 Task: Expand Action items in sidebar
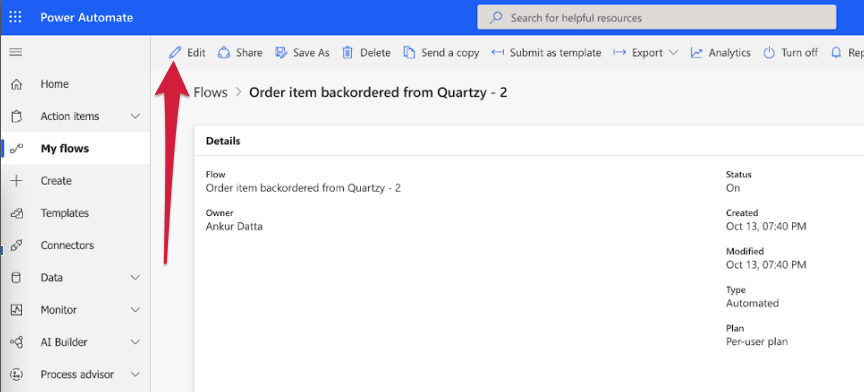tap(135, 116)
